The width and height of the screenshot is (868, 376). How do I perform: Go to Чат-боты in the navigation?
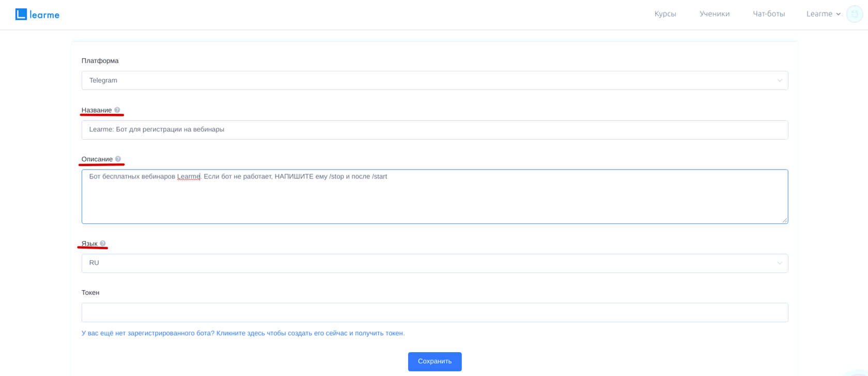769,14
